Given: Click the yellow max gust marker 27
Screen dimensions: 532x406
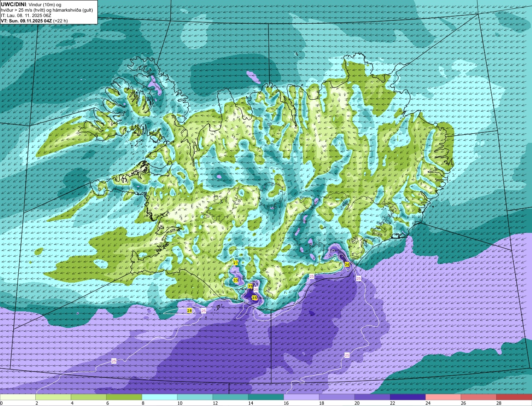Looking at the screenshot, I should point(236,263).
